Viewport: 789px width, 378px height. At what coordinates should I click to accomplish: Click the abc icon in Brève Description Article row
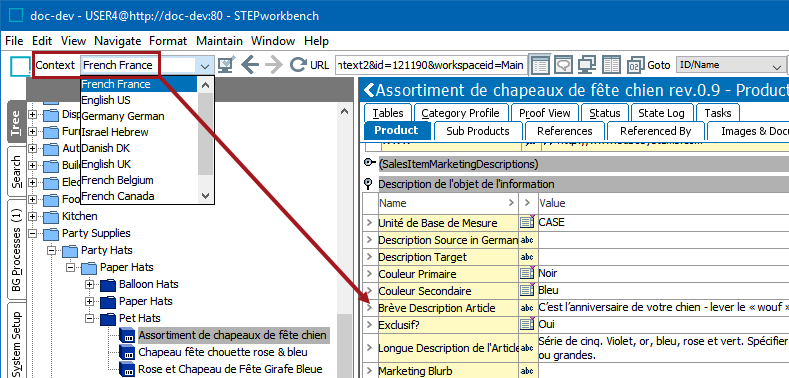(527, 308)
